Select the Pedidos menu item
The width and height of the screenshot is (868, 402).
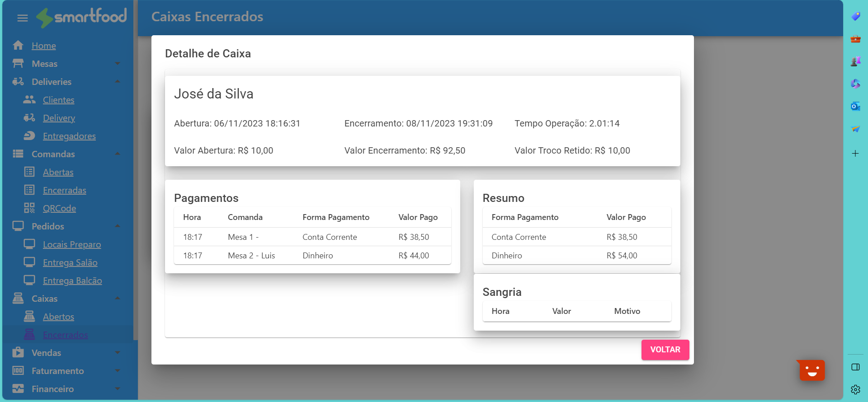click(48, 226)
